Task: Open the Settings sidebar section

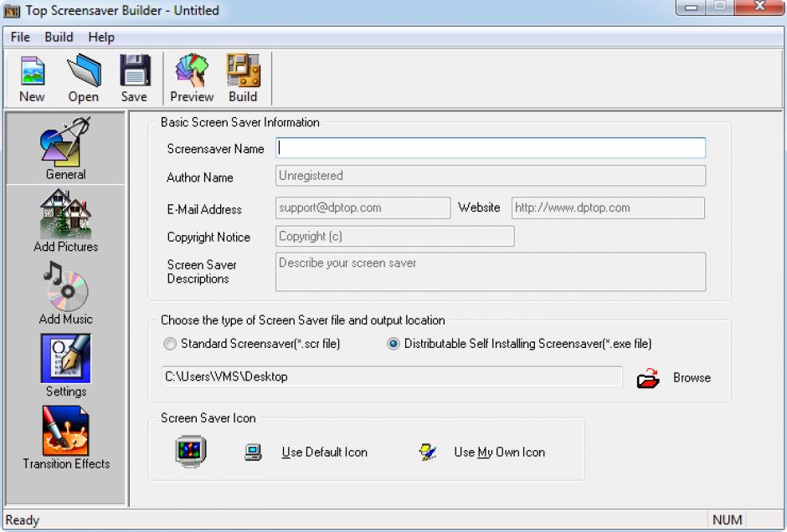Action: (x=65, y=366)
